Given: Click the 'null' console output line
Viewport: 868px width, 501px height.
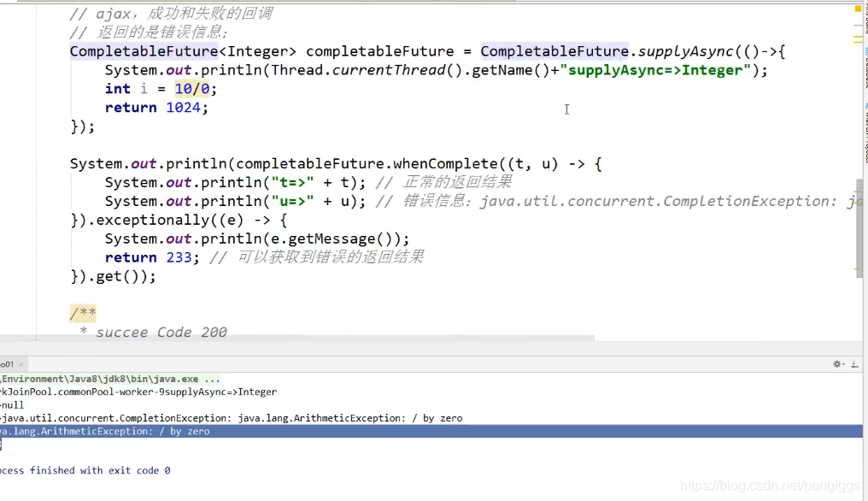Looking at the screenshot, I should point(12,405).
